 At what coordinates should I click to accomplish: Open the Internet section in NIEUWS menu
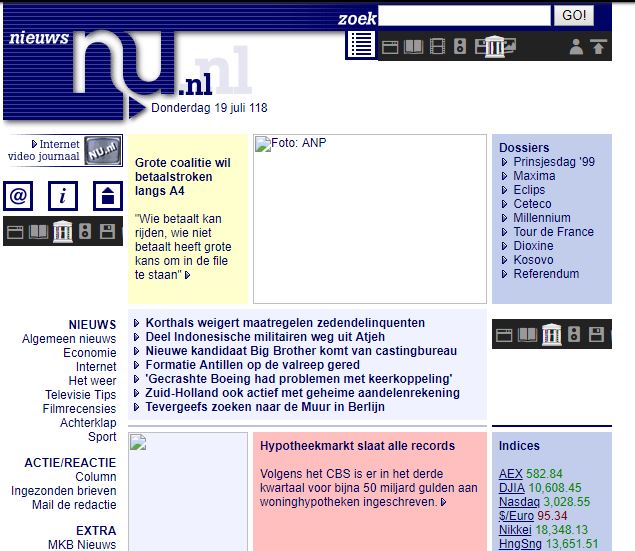click(x=96, y=367)
